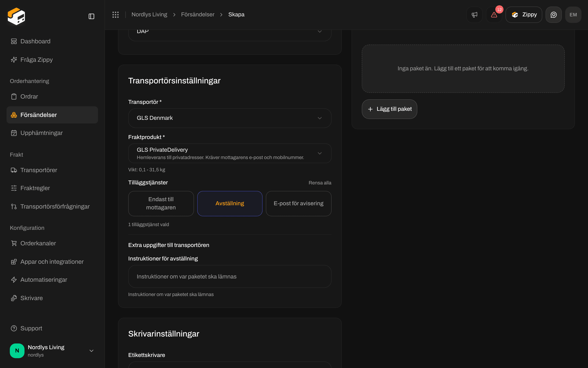
Task: Click the Försändelser sidebar boxes icon
Action: [x=14, y=115]
